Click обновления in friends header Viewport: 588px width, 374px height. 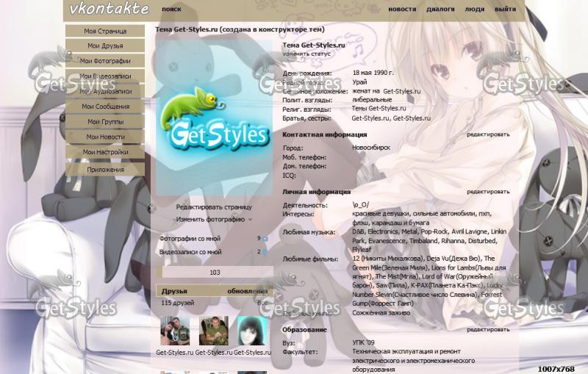[248, 291]
